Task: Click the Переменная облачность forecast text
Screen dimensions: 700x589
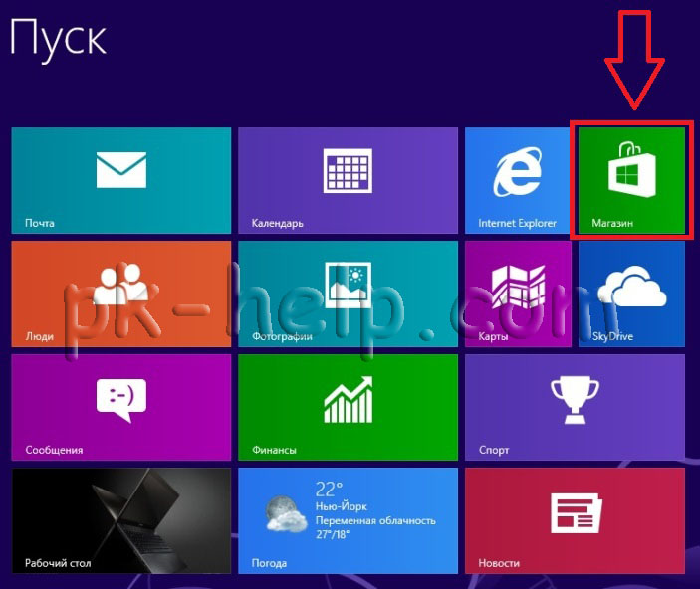Action: pyautogui.click(x=375, y=520)
